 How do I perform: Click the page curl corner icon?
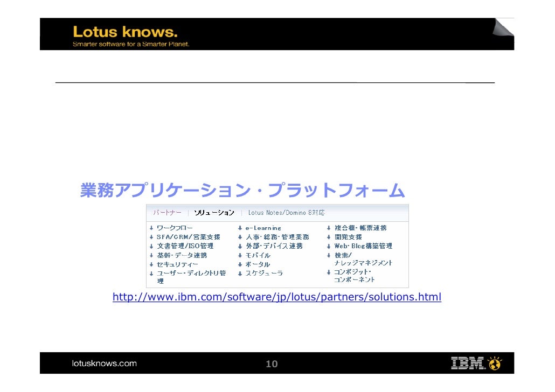point(503,27)
